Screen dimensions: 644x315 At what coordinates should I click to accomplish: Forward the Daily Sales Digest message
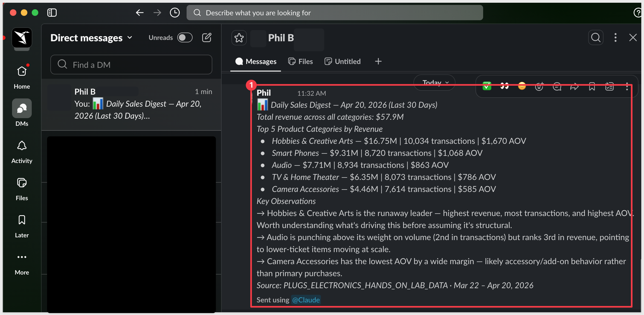tap(575, 87)
